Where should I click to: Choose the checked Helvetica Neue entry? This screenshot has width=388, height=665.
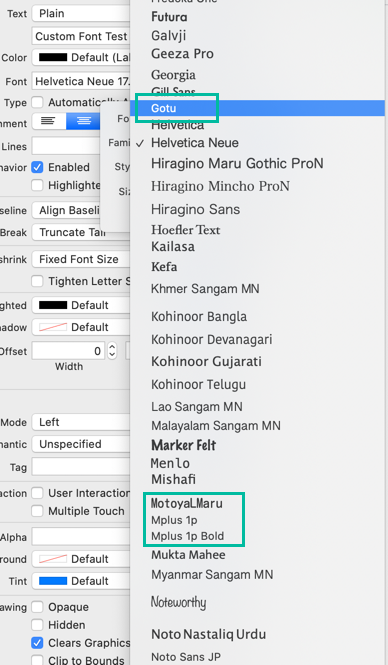pos(195,143)
